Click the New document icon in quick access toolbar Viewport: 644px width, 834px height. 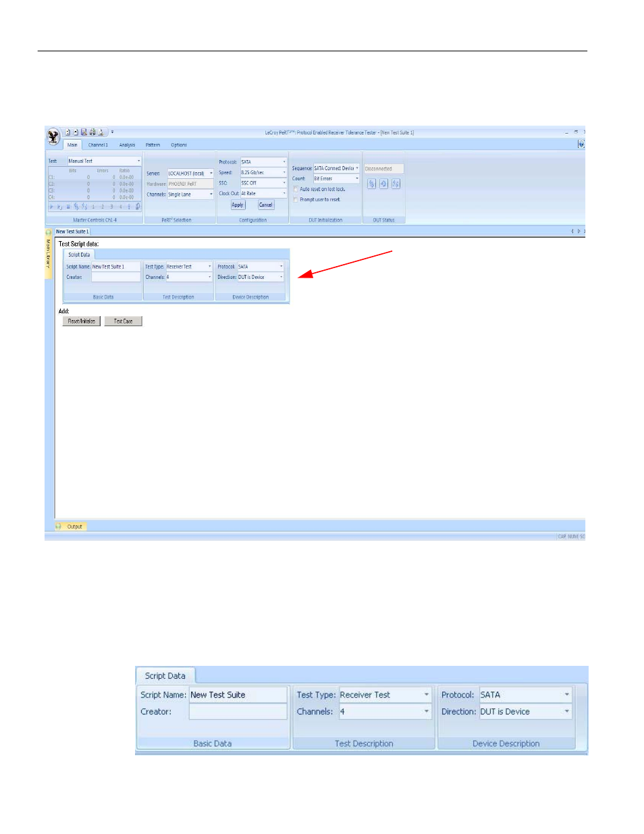tap(68, 132)
